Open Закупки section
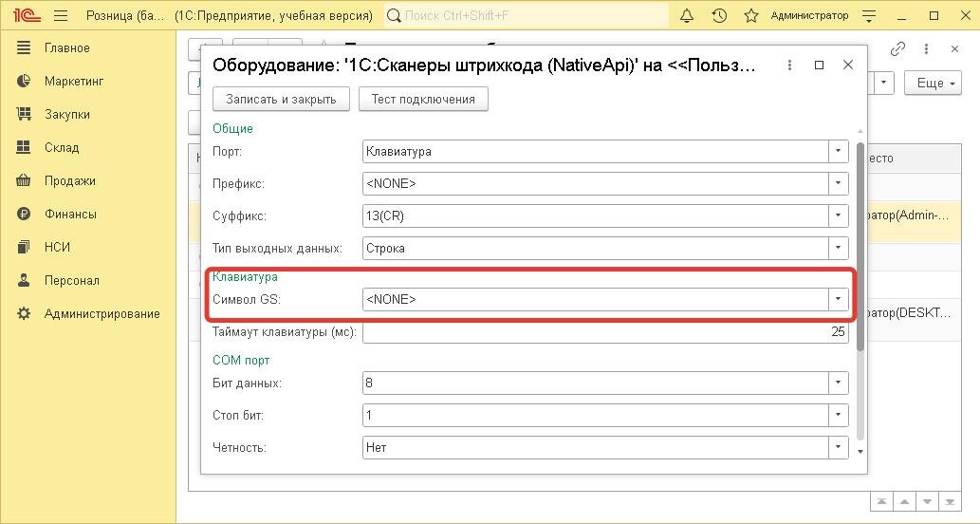 66,115
